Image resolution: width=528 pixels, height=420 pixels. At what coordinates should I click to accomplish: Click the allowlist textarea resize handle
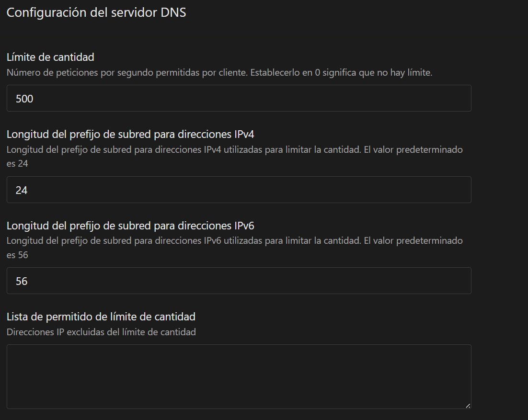click(x=468, y=406)
